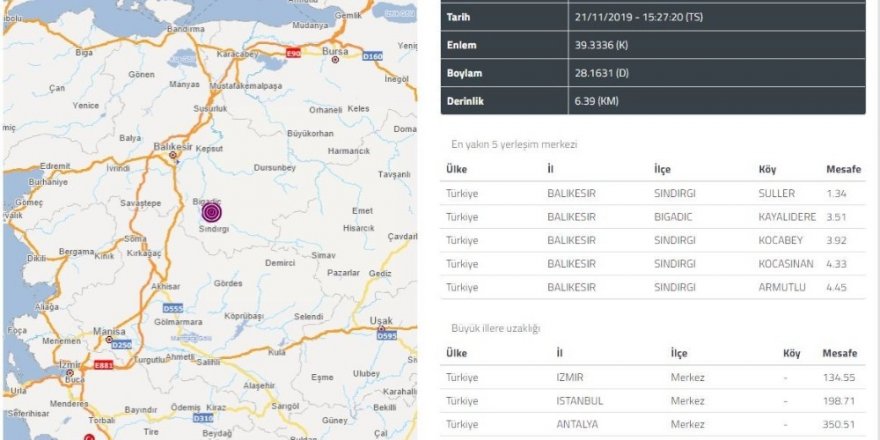880x440 pixels.
Task: Click the D160 road shield near Bursa
Action: point(372,57)
